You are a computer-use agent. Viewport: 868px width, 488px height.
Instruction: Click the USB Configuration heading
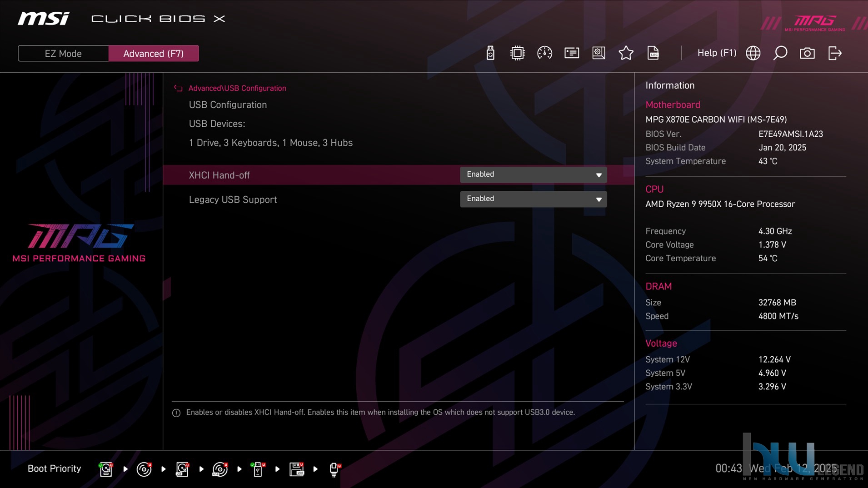click(228, 105)
